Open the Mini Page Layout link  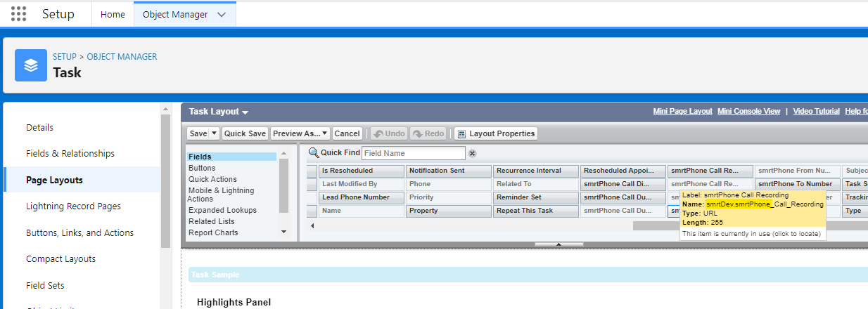click(682, 111)
